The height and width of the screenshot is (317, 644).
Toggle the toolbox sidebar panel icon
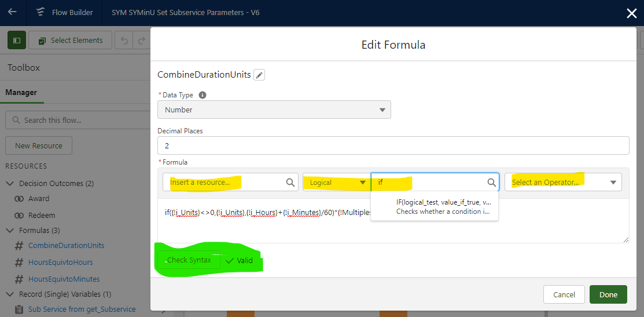(17, 41)
